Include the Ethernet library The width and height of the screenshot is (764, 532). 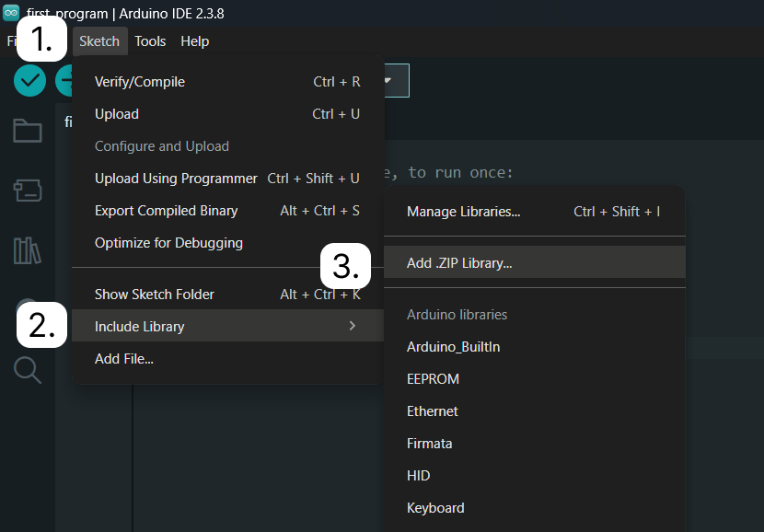(x=535, y=411)
